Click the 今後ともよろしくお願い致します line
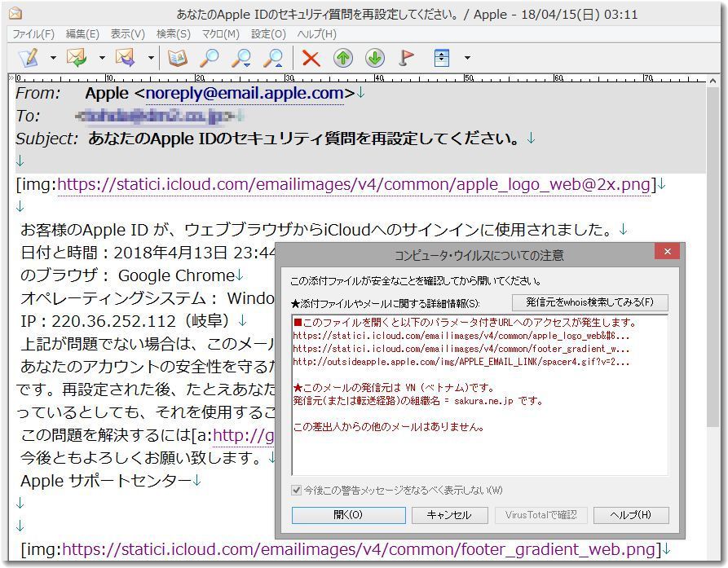 pos(142,458)
